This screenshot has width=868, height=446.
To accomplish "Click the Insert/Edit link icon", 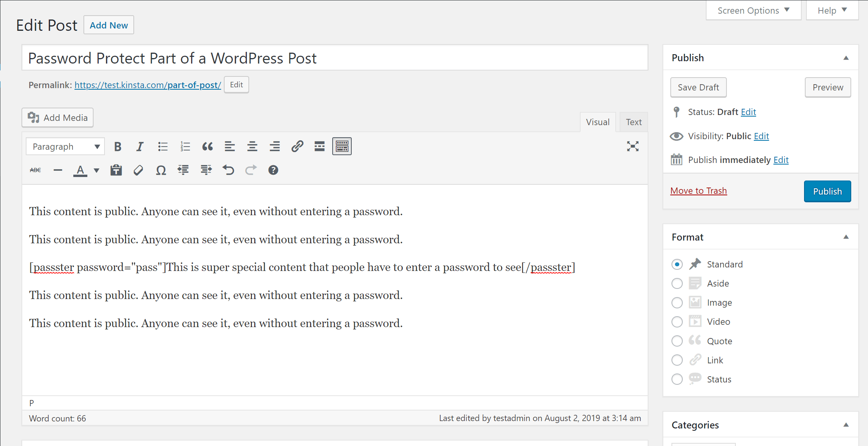I will point(296,146).
